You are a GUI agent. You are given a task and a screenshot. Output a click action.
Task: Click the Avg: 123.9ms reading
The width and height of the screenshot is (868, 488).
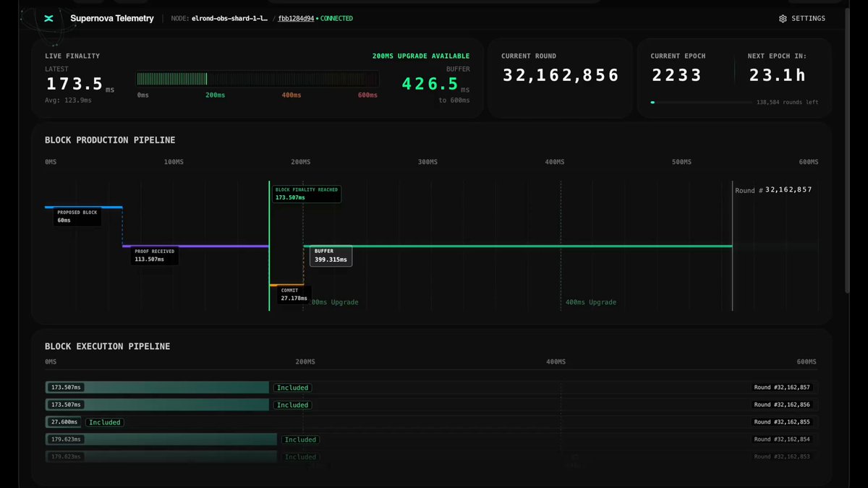click(x=68, y=100)
